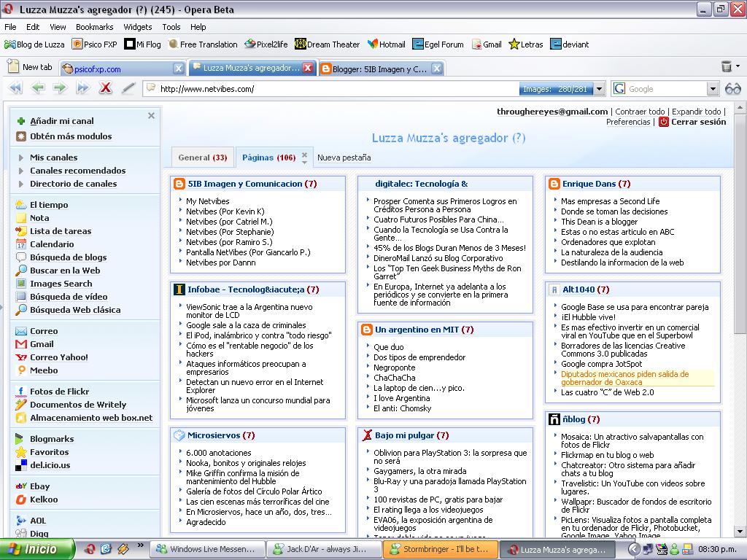
Task: Click the glasses icon beside the search box
Action: 732,89
